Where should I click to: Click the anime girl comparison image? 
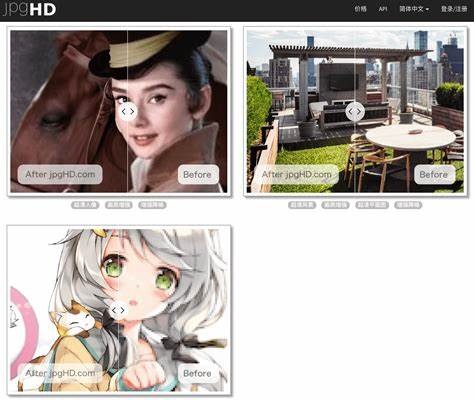click(119, 310)
